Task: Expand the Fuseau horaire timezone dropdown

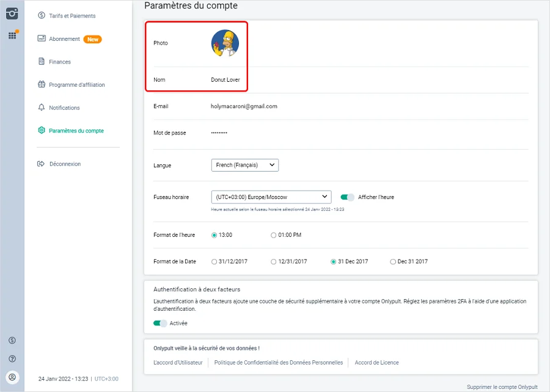Action: [271, 197]
